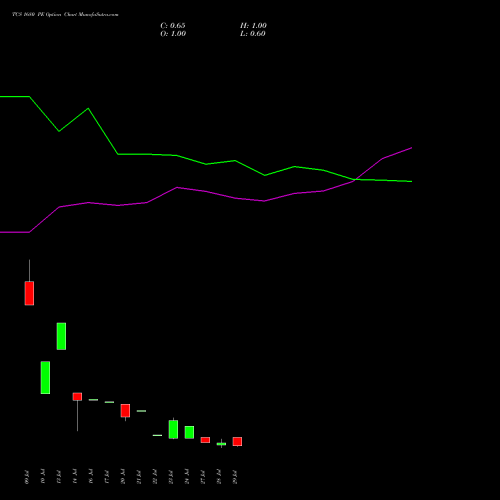Select the green candlestick for 23 Jul
This screenshot has height=500, width=500.
click(x=173, y=429)
